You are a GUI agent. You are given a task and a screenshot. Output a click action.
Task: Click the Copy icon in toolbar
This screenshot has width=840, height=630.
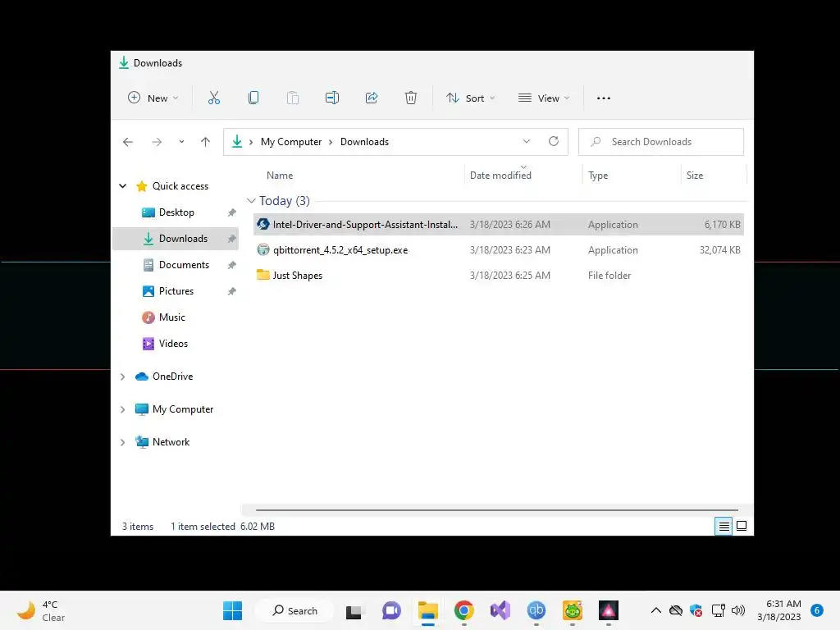point(253,98)
